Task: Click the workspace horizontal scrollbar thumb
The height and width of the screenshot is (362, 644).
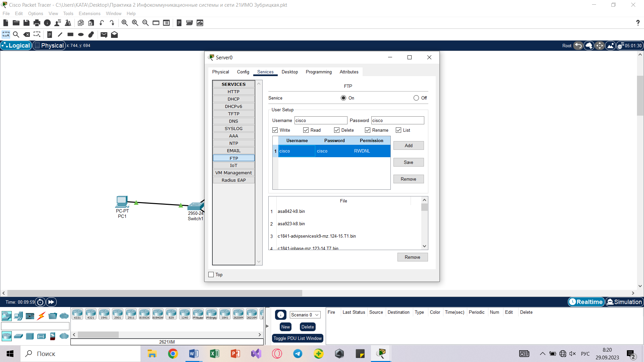Action: 155,293
